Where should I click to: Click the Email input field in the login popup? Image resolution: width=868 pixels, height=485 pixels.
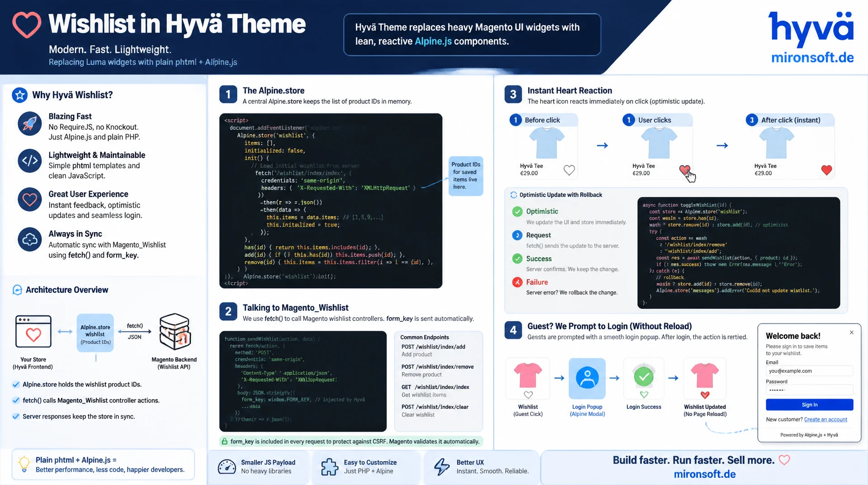pos(809,371)
